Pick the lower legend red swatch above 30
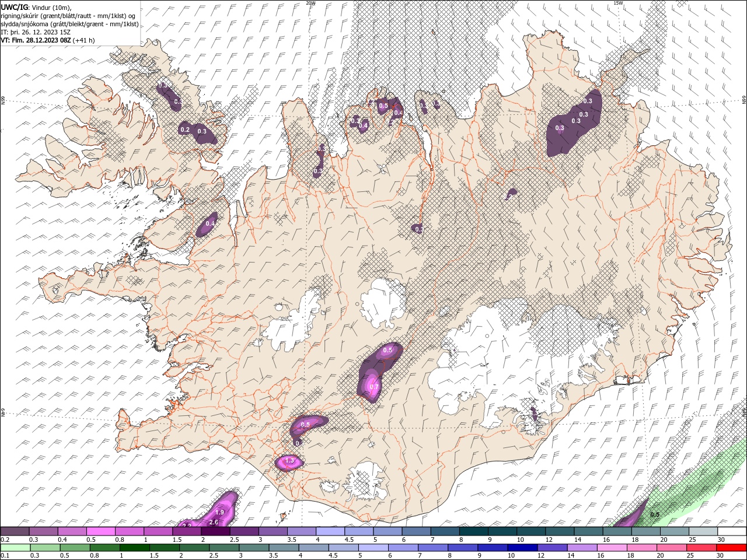This screenshot has width=747, height=560. (731, 548)
